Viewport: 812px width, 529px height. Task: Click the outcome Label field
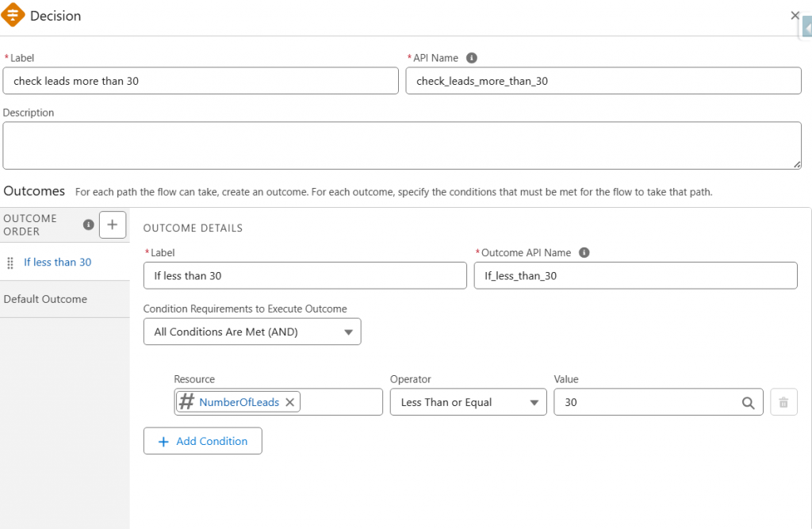[x=305, y=276]
